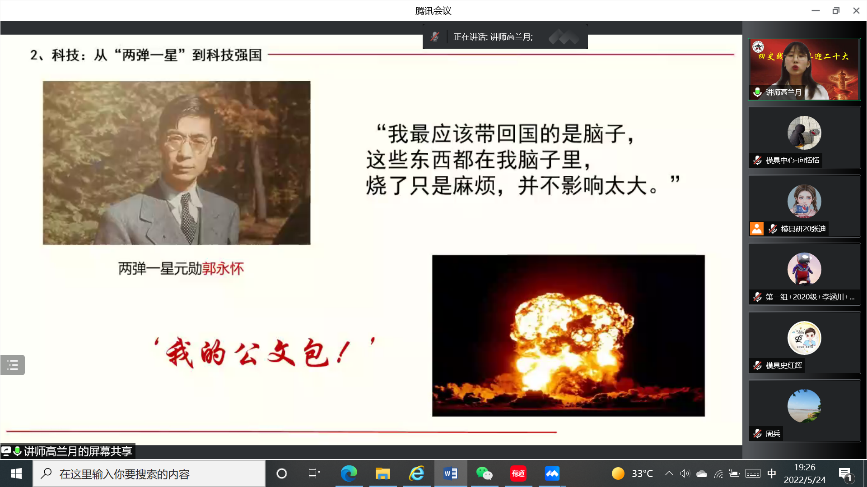
Task: Close the 腾讯会议 window
Action: [856, 11]
